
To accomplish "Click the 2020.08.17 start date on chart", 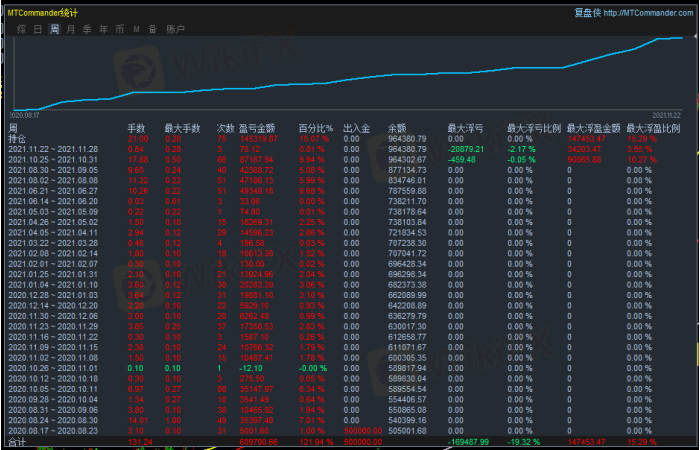I will pyautogui.click(x=25, y=115).
